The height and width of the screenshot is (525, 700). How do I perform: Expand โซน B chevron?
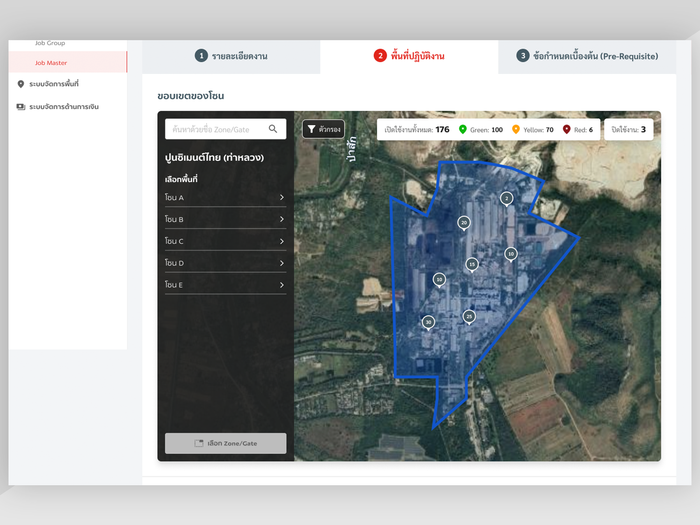click(x=282, y=219)
